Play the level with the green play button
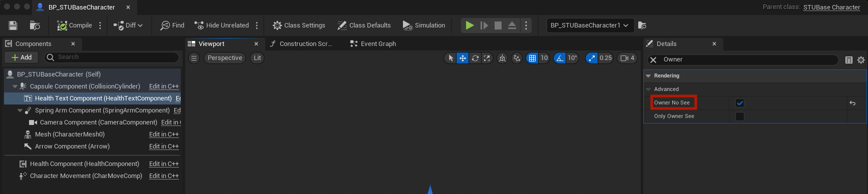This screenshot has height=194, width=868. click(x=470, y=25)
